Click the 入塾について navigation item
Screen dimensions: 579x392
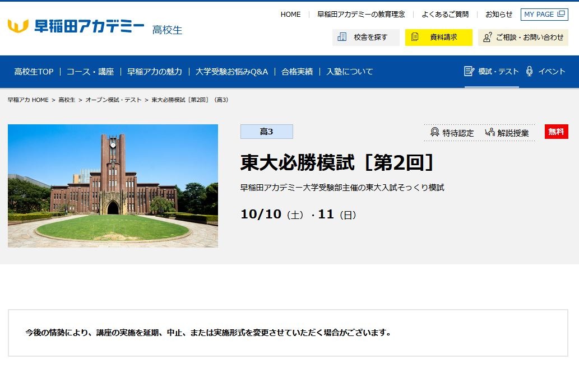(x=350, y=72)
